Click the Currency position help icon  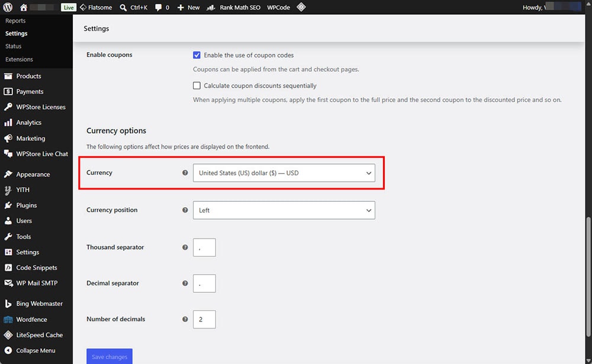pos(185,210)
